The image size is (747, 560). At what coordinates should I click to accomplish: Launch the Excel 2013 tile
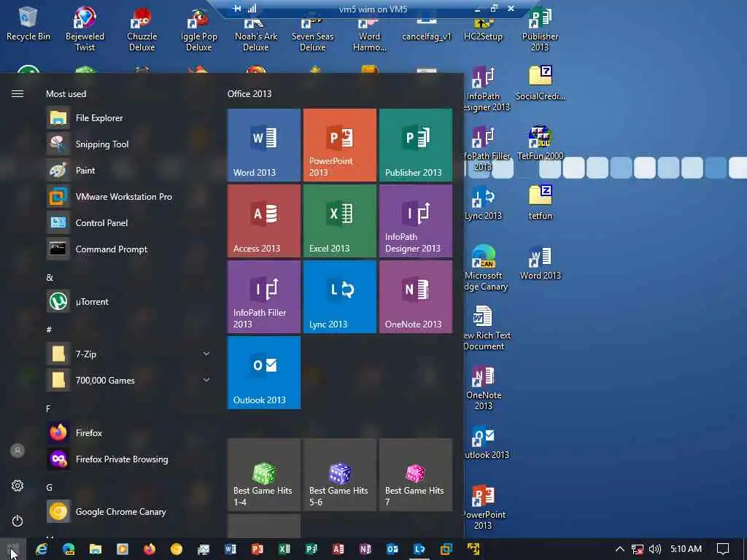[x=340, y=221]
